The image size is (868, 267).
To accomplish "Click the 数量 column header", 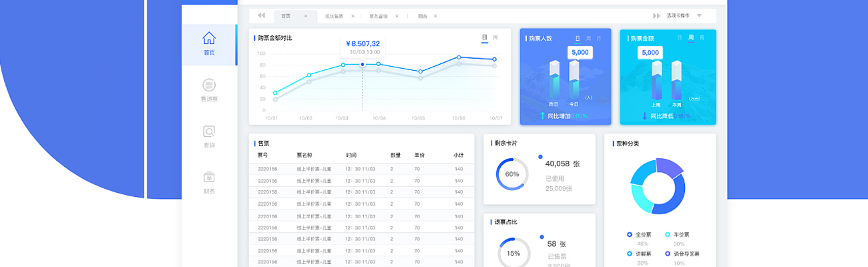I will [395, 155].
